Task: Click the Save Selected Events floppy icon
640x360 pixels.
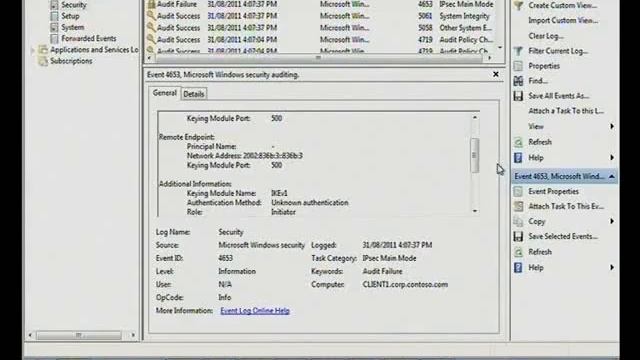Action: (x=518, y=236)
